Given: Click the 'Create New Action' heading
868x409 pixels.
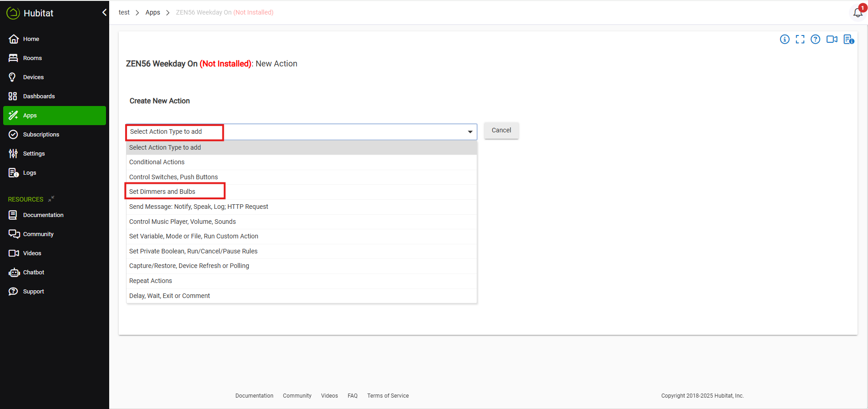Looking at the screenshot, I should [160, 101].
